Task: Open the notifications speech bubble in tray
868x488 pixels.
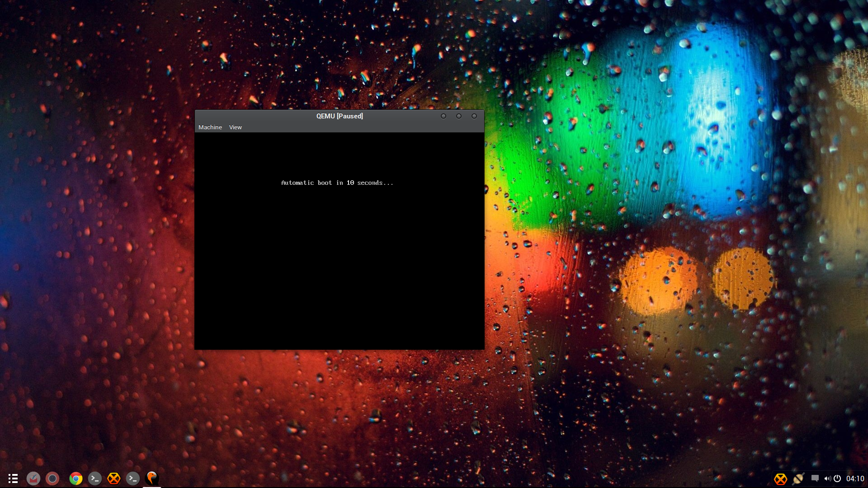Action: pos(815,478)
